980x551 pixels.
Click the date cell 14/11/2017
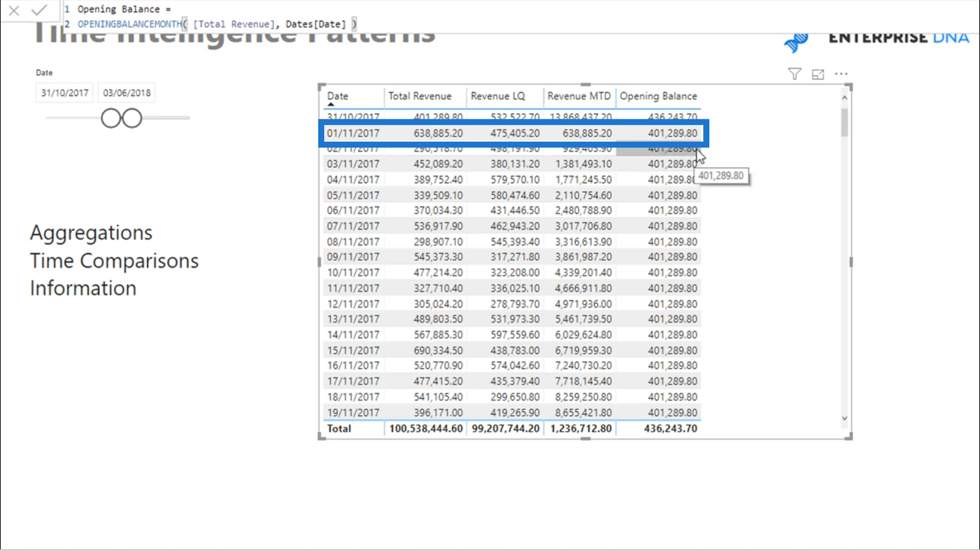[353, 335]
